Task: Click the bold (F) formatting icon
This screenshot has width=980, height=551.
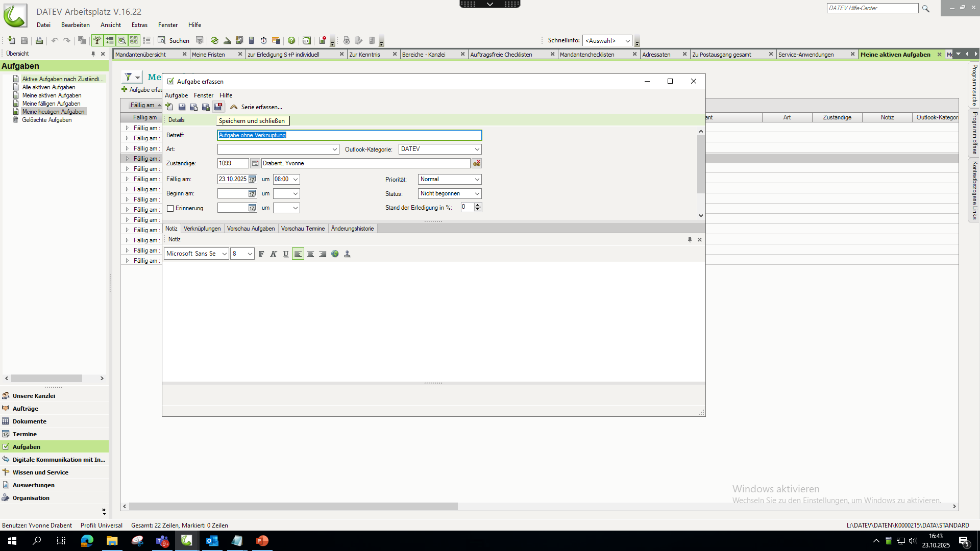Action: coord(261,254)
